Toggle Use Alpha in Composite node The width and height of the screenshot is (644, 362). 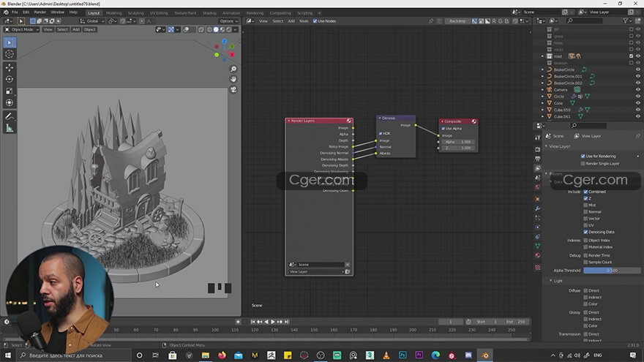(443, 129)
